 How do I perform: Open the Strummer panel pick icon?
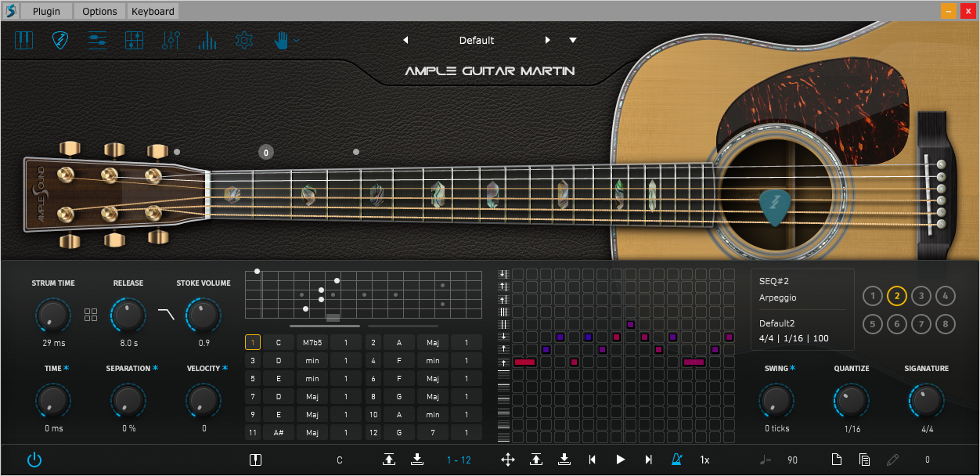pos(60,40)
